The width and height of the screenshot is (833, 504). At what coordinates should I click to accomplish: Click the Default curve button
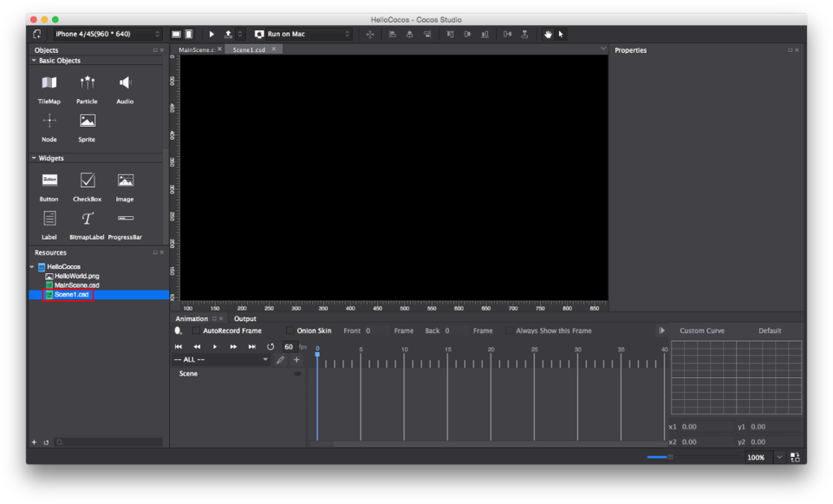[x=770, y=331]
